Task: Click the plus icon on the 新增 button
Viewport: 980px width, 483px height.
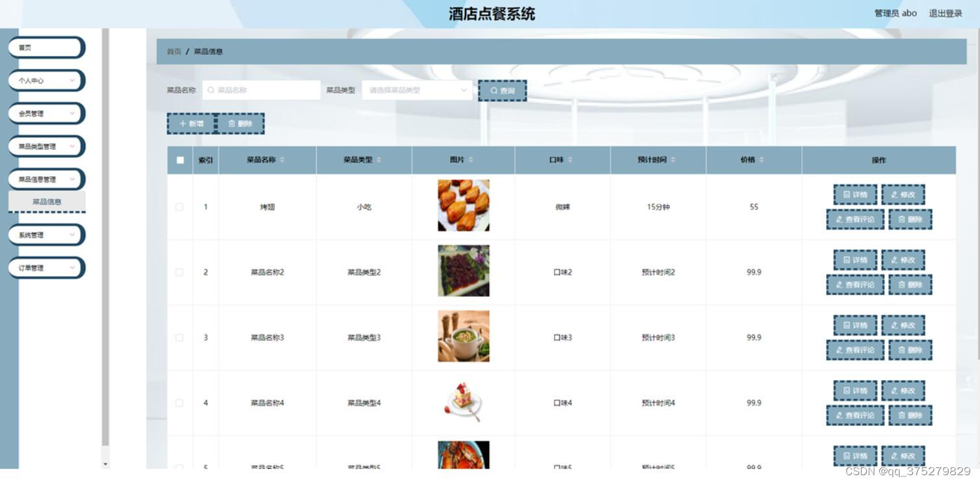Action: pyautogui.click(x=183, y=124)
